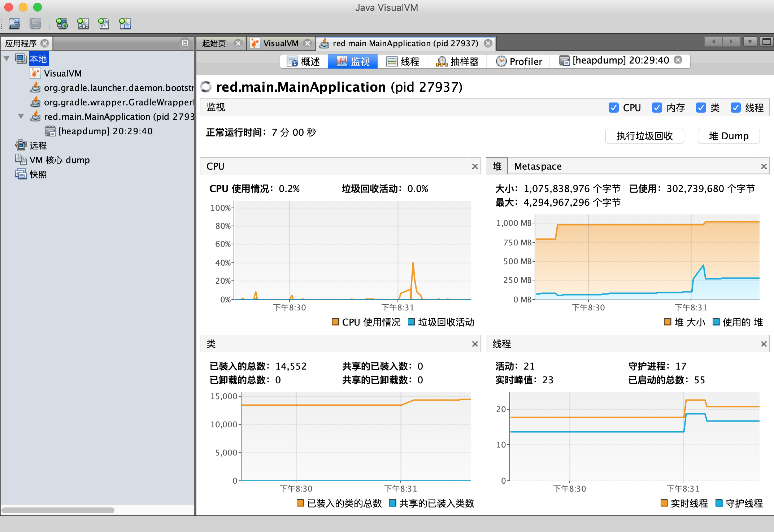
Task: Click horizontal scrollbar in applications panel
Action: (58, 510)
